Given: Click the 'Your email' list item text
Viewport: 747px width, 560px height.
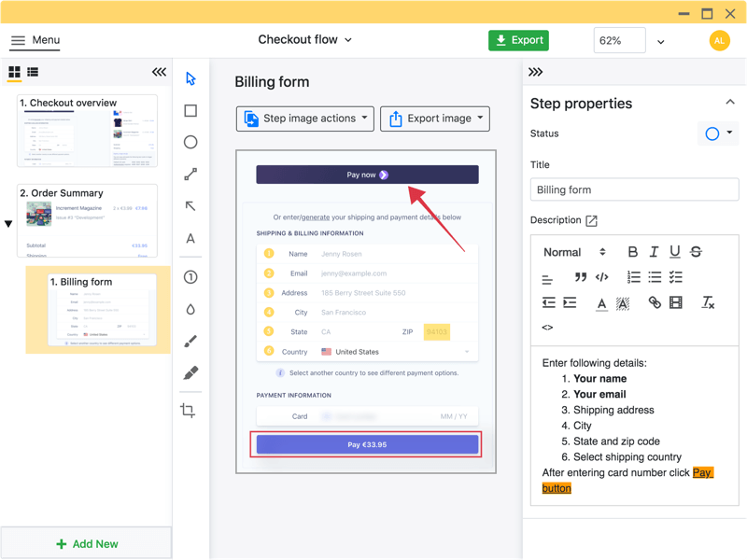Looking at the screenshot, I should point(599,394).
